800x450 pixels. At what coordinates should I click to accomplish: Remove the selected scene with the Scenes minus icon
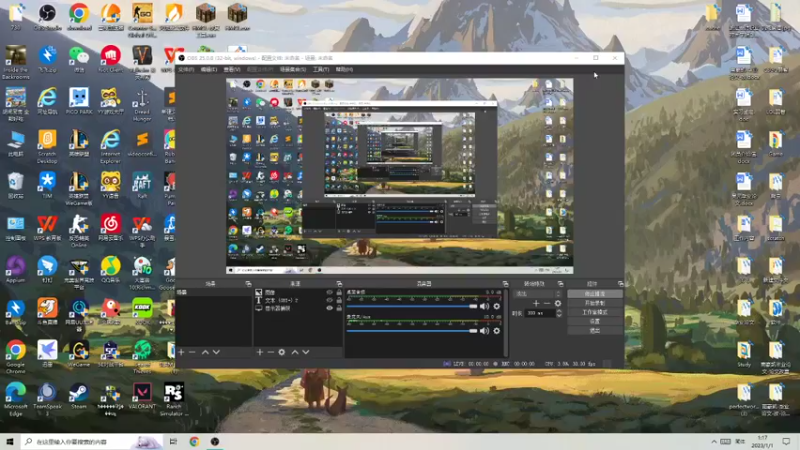192,352
